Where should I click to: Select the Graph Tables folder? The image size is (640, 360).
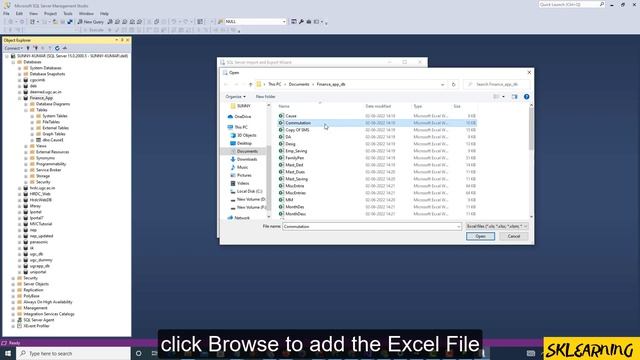tap(54, 134)
